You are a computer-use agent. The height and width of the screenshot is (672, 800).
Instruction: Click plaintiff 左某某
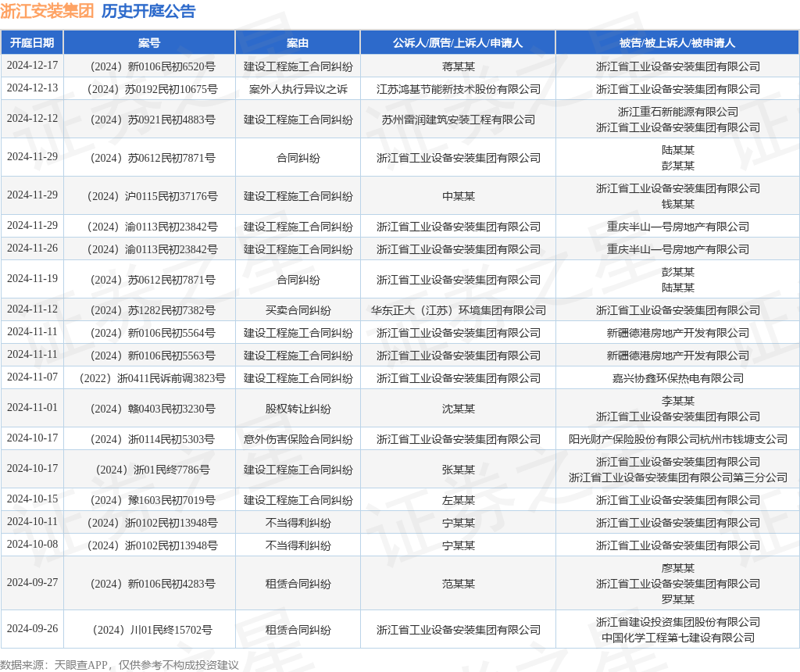458,501
